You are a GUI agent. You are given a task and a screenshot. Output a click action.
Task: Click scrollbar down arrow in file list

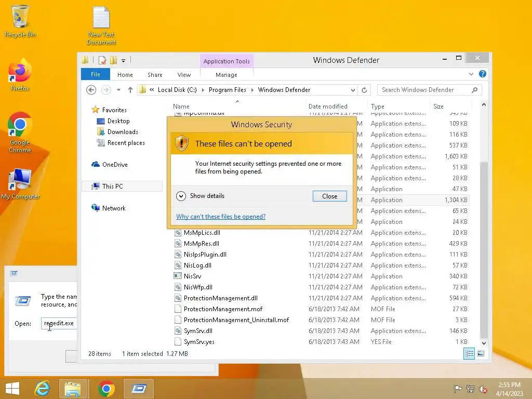click(484, 343)
